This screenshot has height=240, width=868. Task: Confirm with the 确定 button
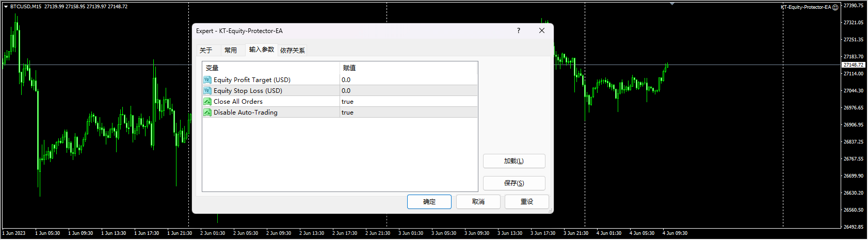pos(429,202)
